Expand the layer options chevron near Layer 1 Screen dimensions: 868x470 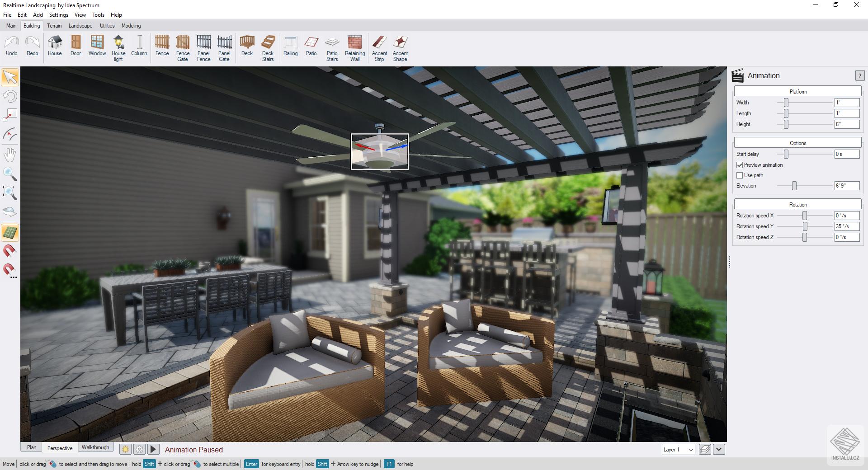719,449
